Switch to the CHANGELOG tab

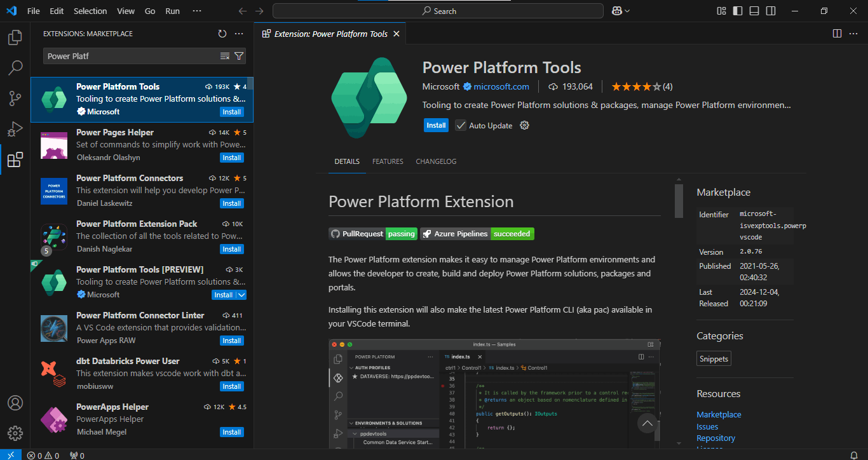tap(436, 161)
